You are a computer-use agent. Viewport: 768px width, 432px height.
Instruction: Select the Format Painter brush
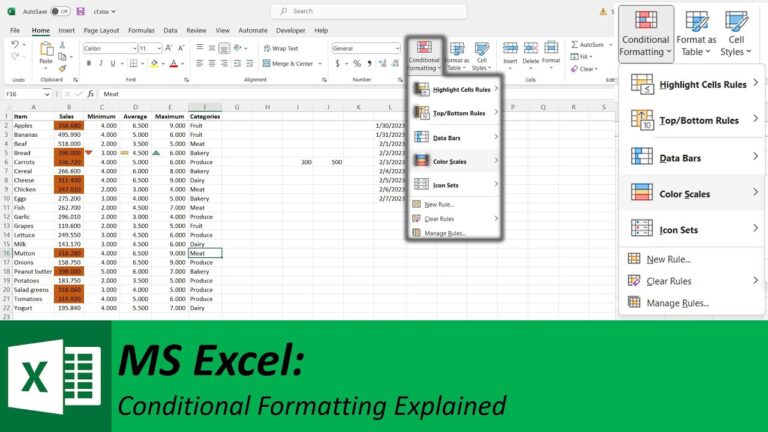[x=62, y=69]
